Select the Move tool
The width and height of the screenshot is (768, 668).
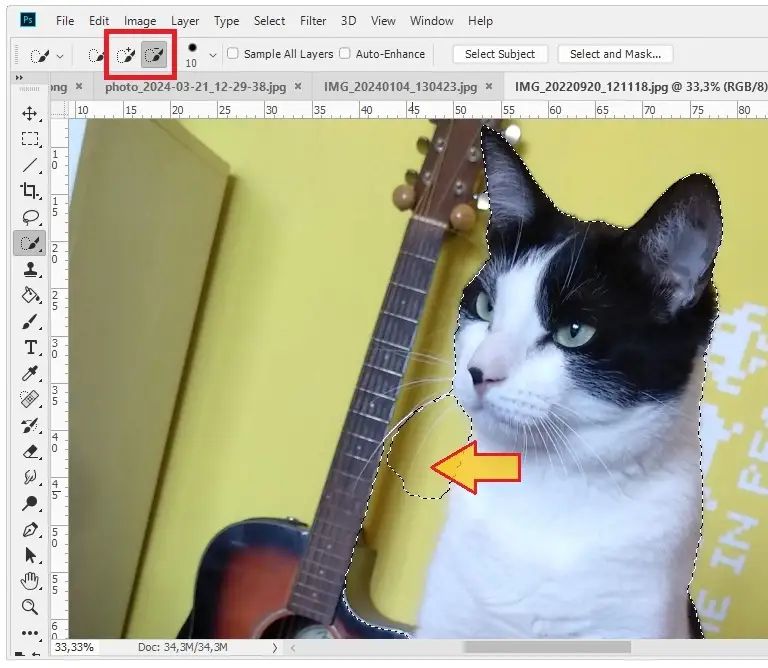point(30,114)
